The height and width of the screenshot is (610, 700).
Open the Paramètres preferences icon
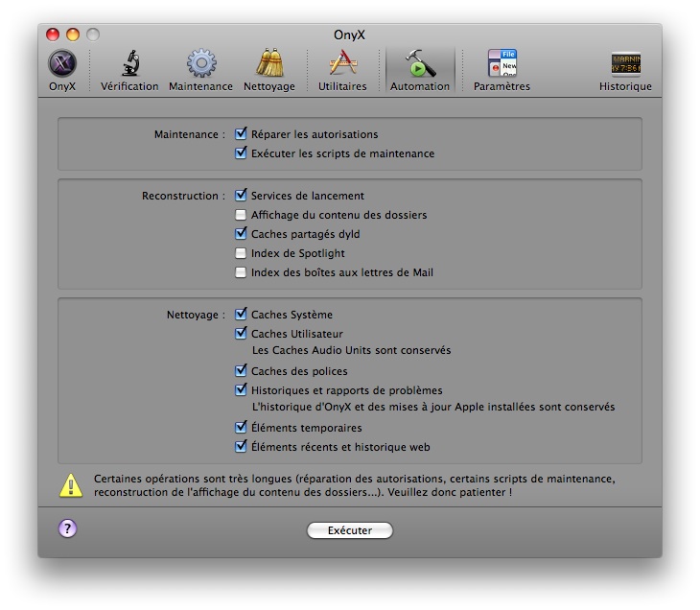[x=502, y=63]
